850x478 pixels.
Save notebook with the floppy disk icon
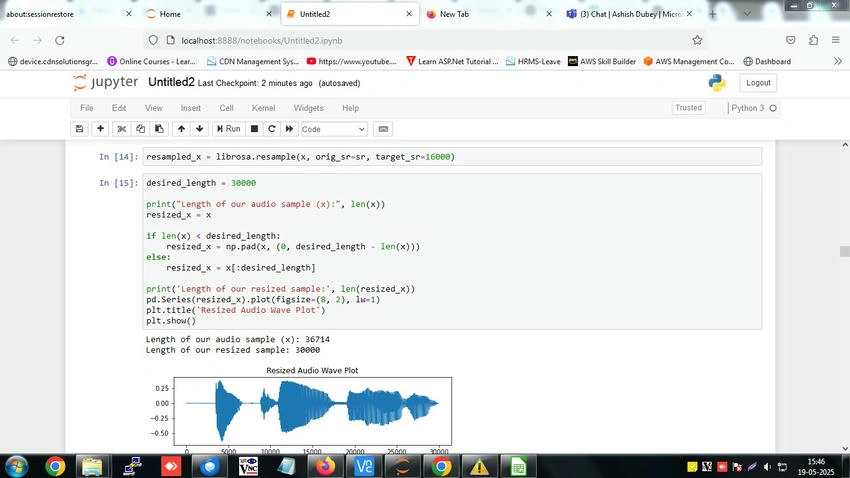(80, 129)
